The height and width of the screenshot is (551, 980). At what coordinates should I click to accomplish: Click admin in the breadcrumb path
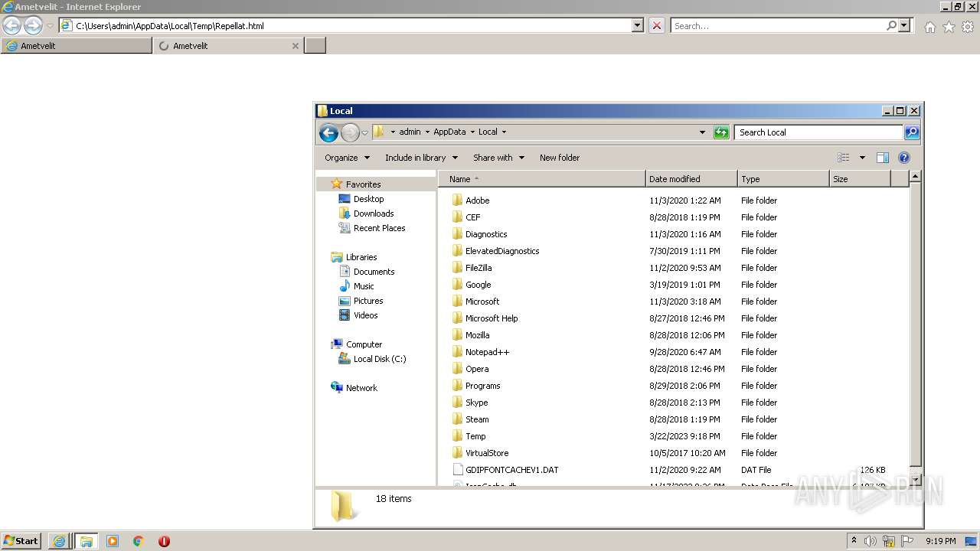pyautogui.click(x=410, y=132)
